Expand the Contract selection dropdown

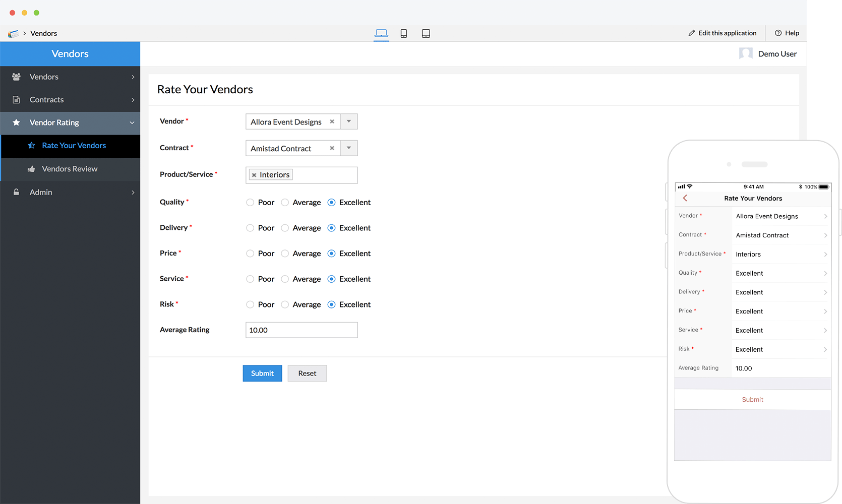(348, 148)
